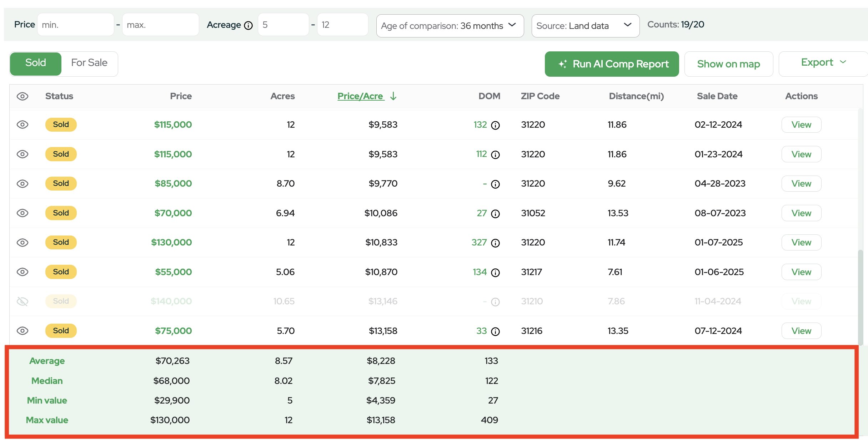868x446 pixels.
Task: Click the Acreage info icon
Action: click(248, 25)
